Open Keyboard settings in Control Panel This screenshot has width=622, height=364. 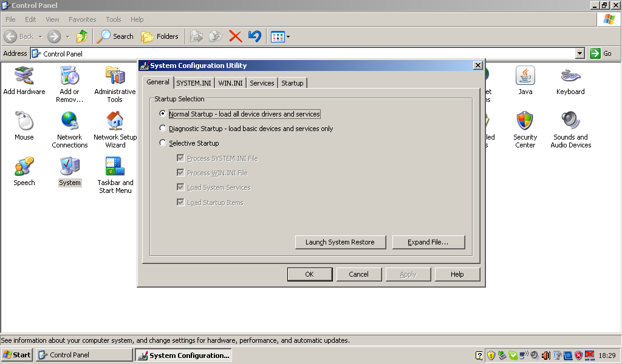(570, 81)
